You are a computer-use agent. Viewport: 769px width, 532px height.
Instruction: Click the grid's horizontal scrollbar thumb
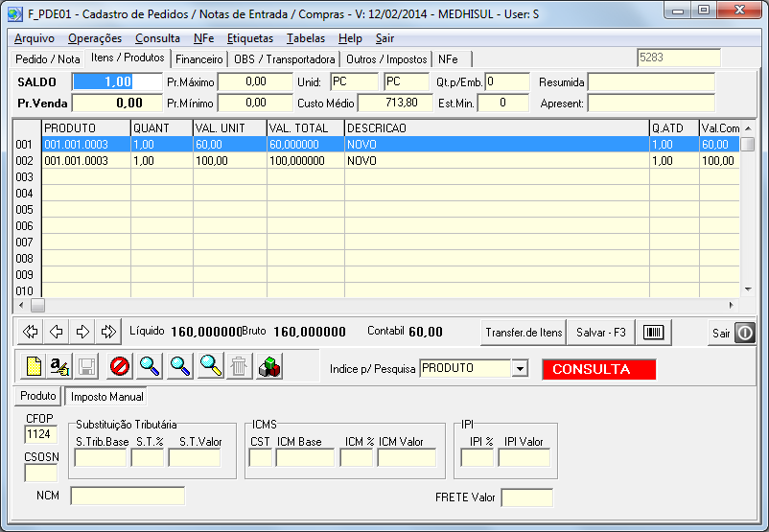tap(37, 305)
